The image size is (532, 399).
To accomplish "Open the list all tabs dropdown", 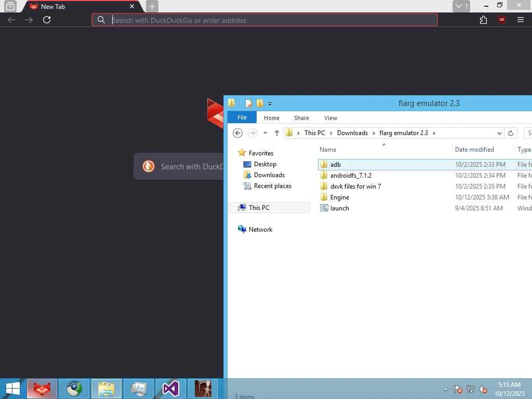I will (x=461, y=6).
